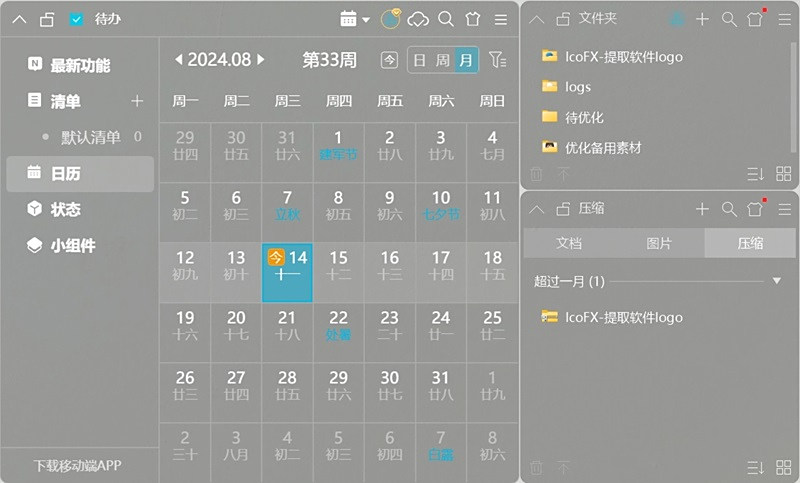
Task: Open the hamburger menu in 待办 panel
Action: point(501,19)
